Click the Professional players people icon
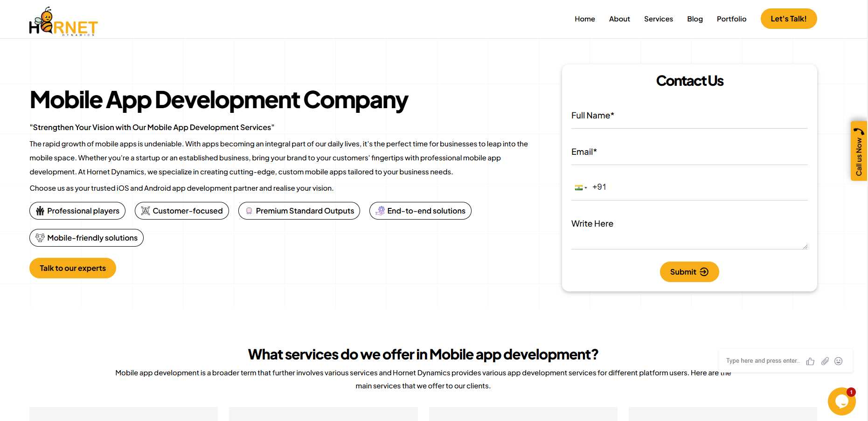This screenshot has height=421, width=868. click(40, 211)
